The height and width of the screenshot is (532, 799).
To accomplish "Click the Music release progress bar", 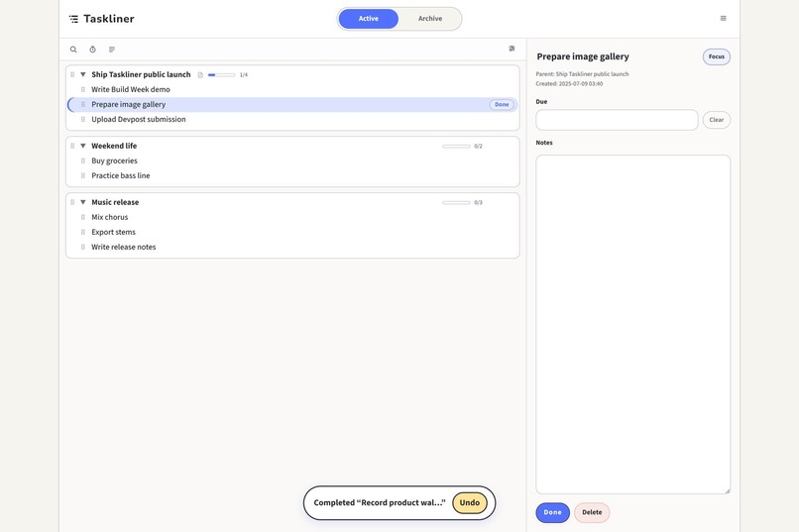I will 456,203.
